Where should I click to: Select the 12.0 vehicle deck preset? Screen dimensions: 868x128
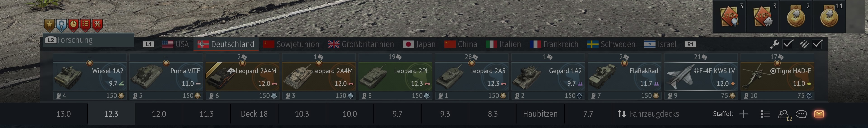point(159,114)
